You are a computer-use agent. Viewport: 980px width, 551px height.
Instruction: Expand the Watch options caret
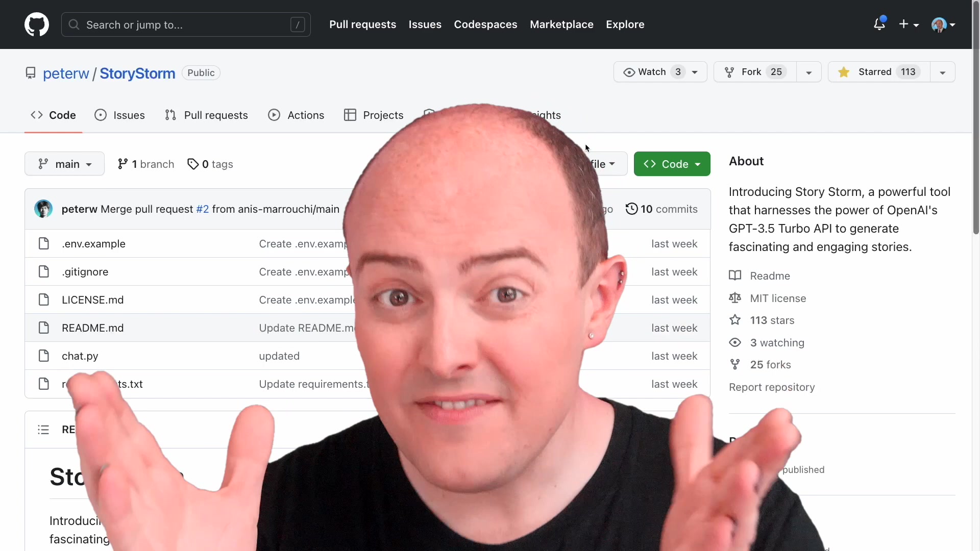(x=695, y=72)
